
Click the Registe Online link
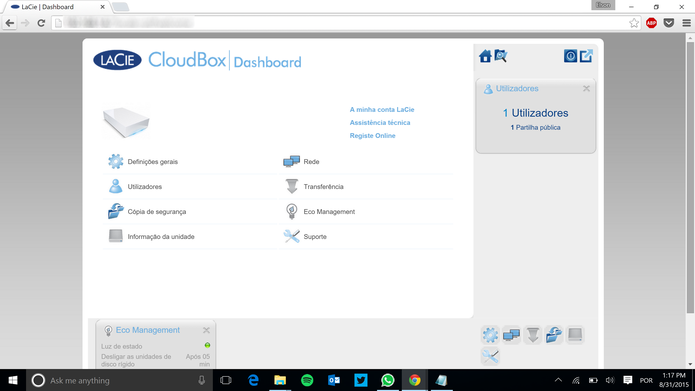372,136
